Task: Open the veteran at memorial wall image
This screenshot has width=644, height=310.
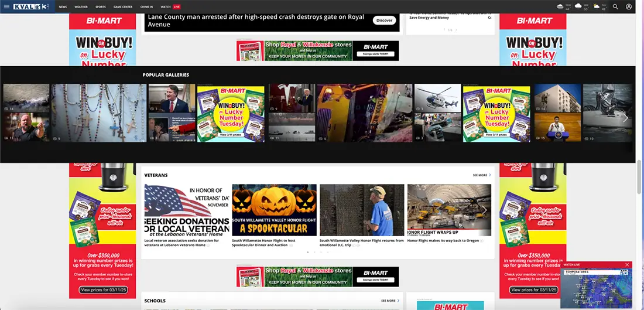Action: [362, 210]
